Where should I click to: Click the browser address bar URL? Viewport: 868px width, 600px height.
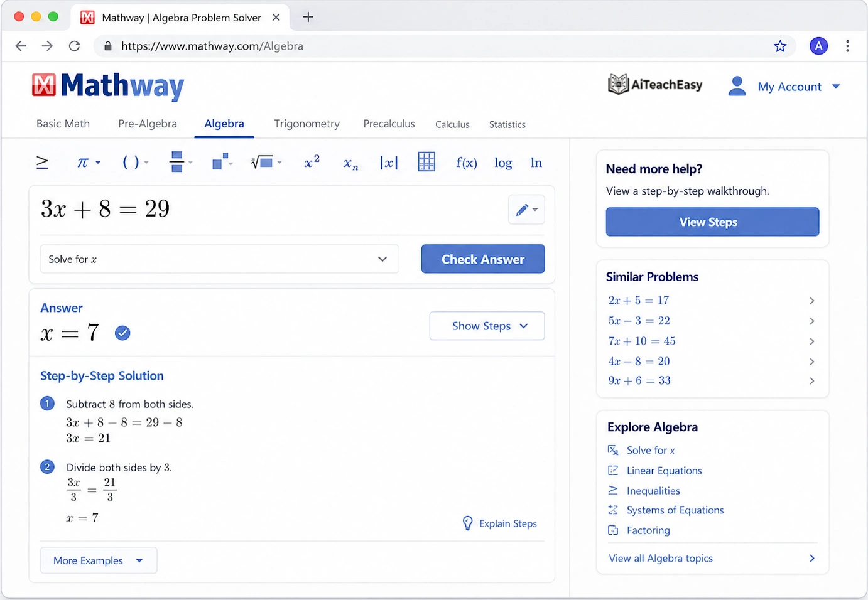(x=212, y=46)
